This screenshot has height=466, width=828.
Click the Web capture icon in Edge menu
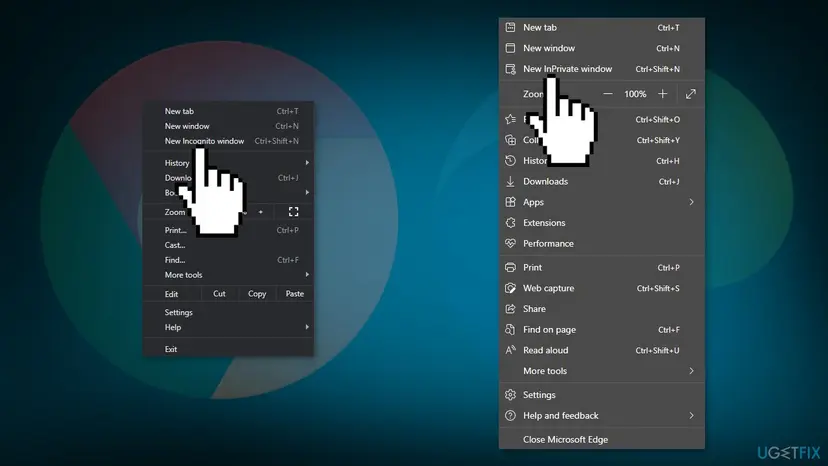[x=510, y=288]
